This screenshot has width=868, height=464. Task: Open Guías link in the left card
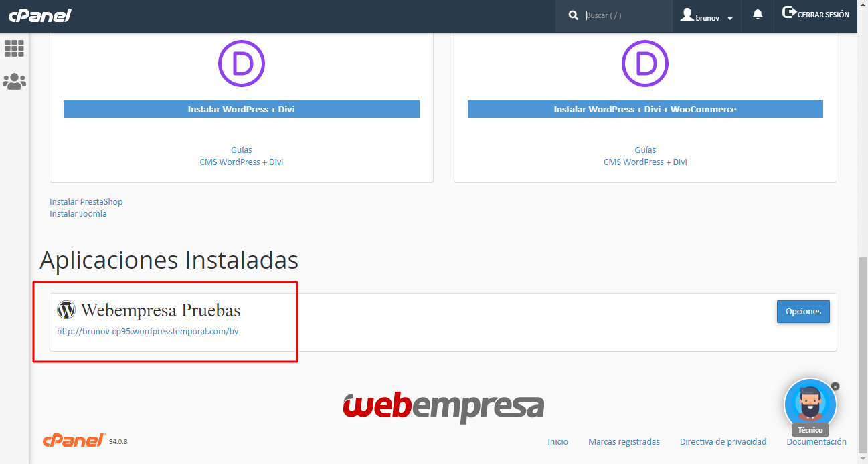pos(242,150)
